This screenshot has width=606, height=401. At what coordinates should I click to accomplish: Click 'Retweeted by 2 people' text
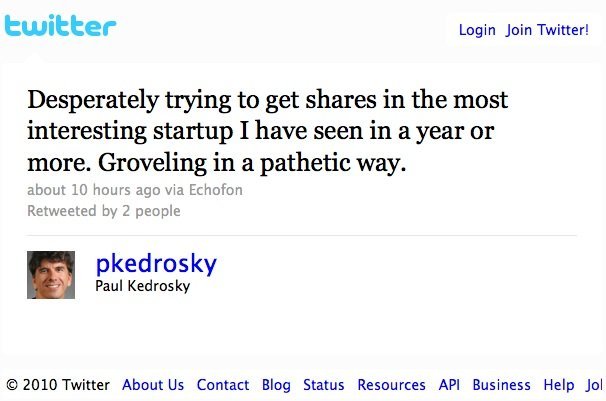click(104, 211)
